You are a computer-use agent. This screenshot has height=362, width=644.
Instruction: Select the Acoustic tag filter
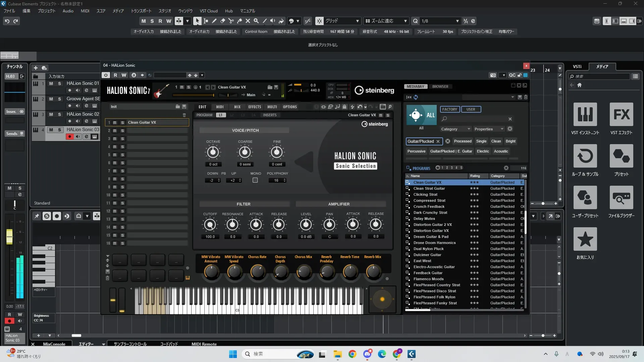tap(501, 151)
